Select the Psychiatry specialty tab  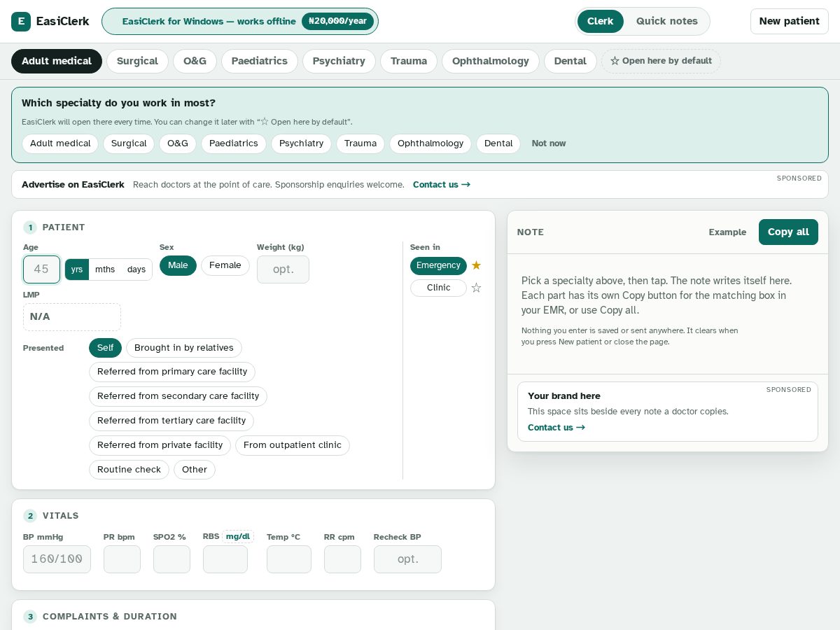point(339,61)
